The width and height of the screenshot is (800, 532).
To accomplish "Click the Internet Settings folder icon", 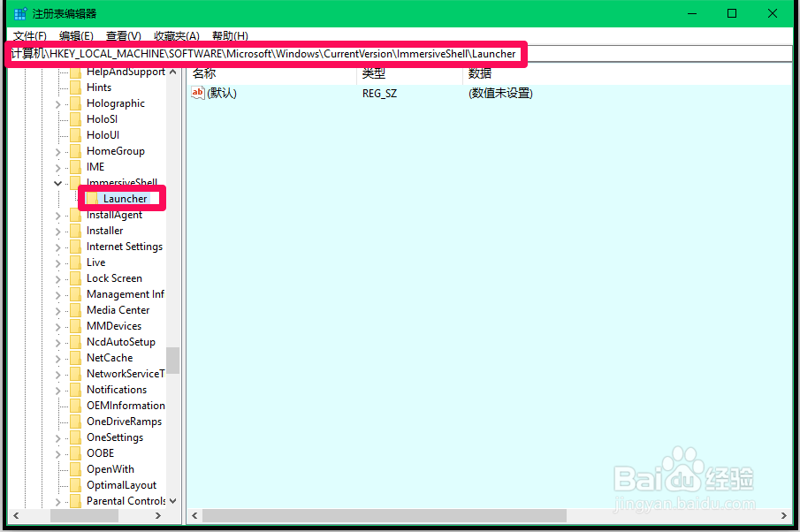I will pos(75,247).
